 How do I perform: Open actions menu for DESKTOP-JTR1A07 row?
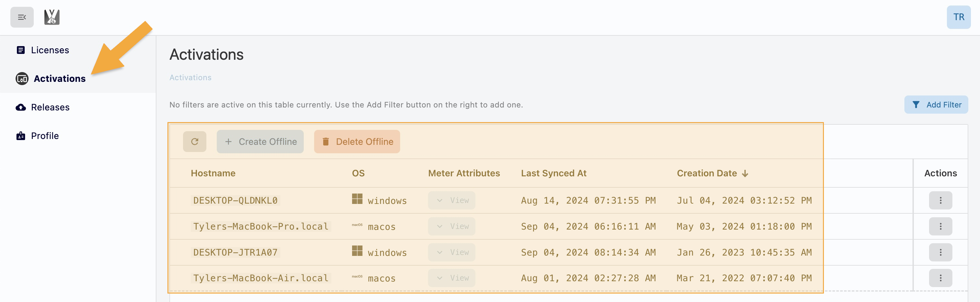(940, 252)
